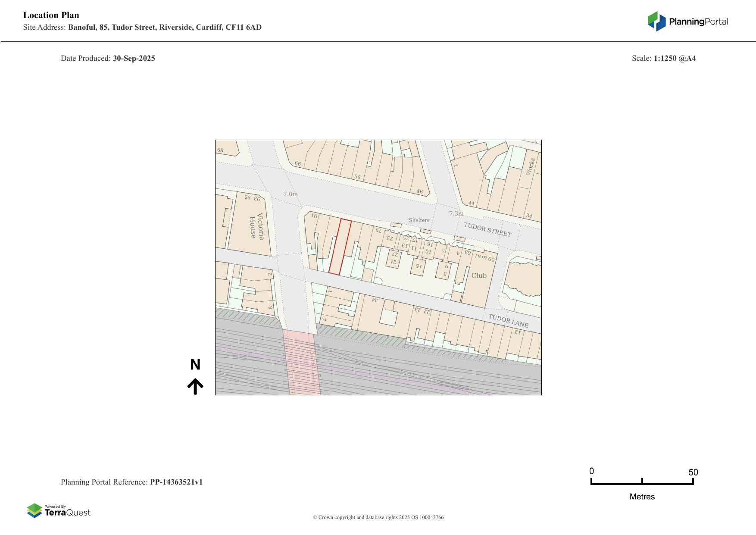The image size is (756, 535).
Task: Click the TerraQuest logo
Action: point(59,510)
